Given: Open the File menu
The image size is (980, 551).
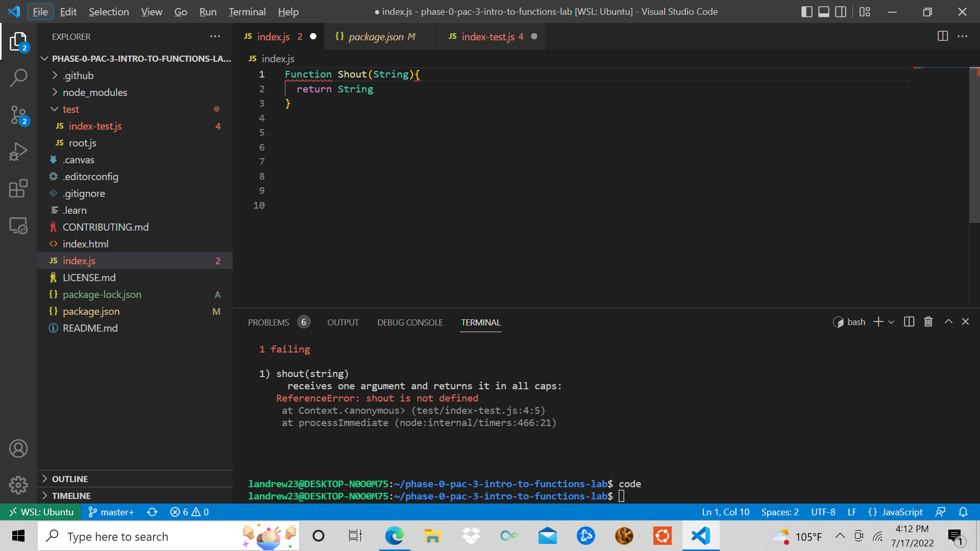Looking at the screenshot, I should [40, 12].
